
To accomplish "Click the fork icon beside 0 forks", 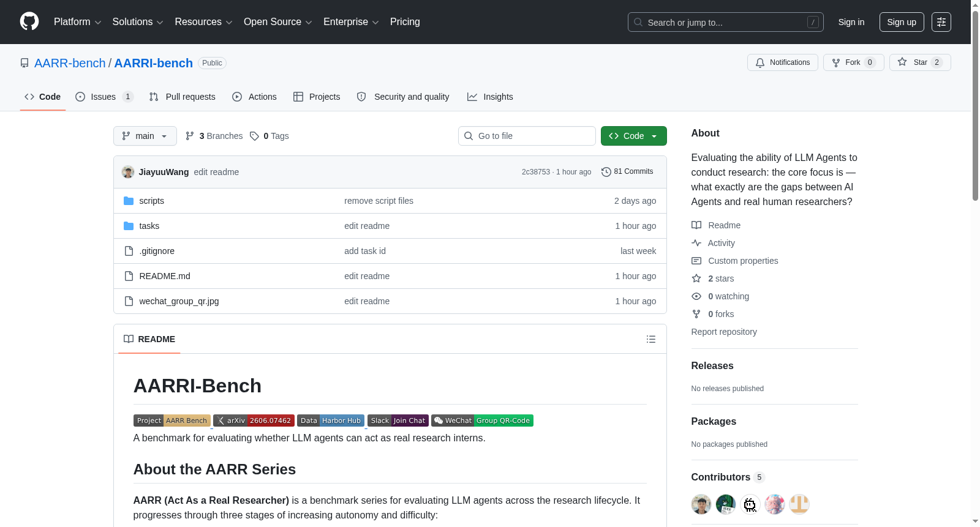I will click(x=696, y=314).
